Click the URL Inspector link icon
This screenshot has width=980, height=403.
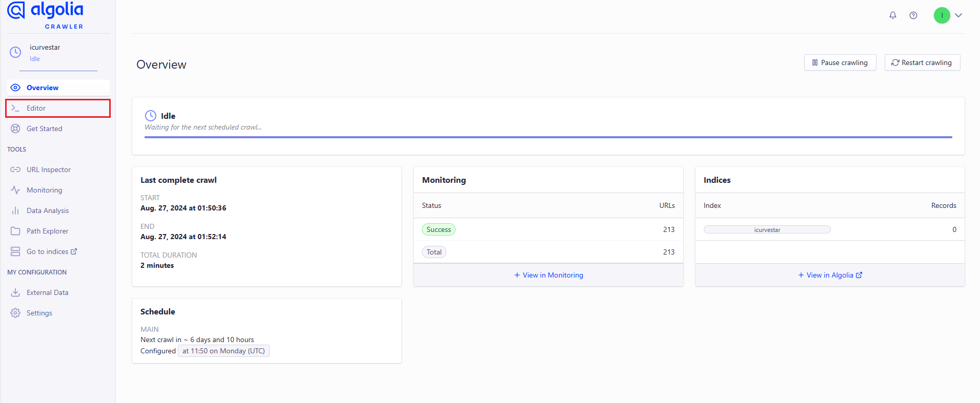(15, 169)
